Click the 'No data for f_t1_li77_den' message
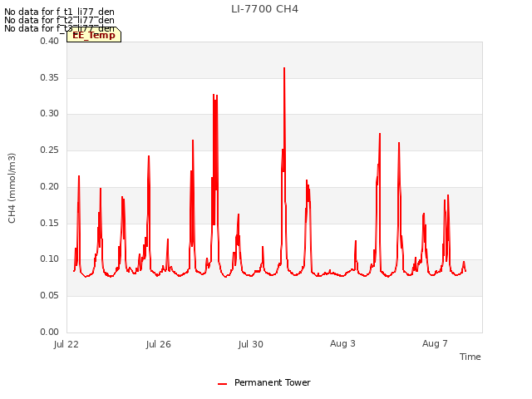The width and height of the screenshot is (532, 399). click(59, 12)
